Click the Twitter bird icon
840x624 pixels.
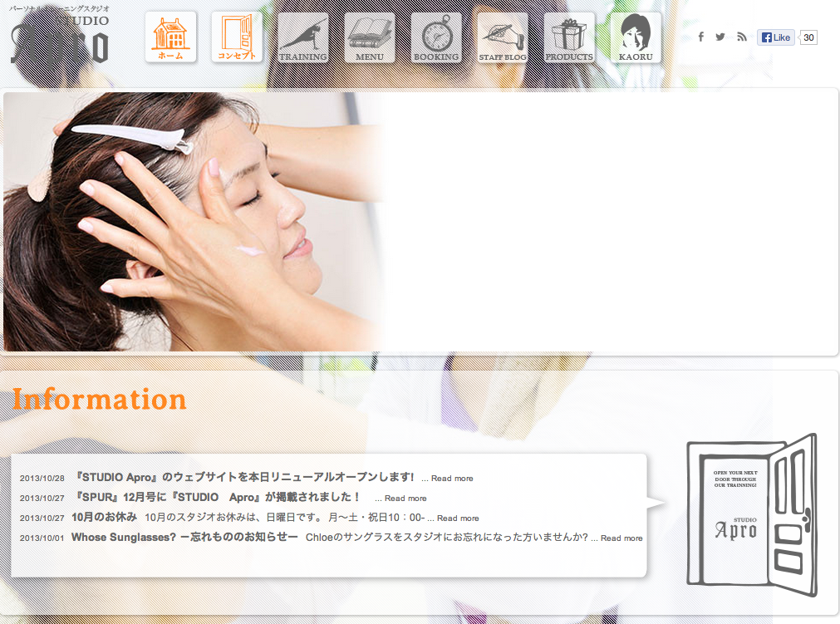coord(721,37)
